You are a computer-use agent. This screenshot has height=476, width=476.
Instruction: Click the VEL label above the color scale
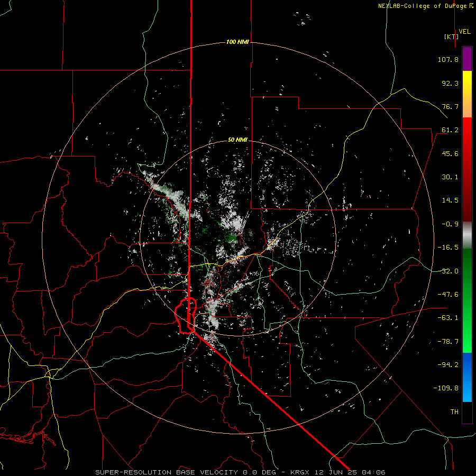pos(464,32)
